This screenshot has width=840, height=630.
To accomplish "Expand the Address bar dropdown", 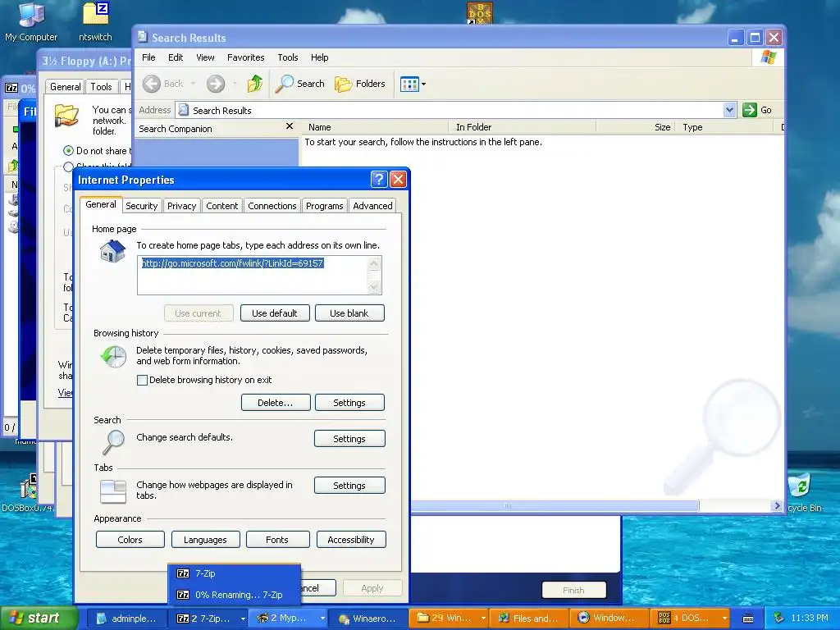I will (729, 110).
